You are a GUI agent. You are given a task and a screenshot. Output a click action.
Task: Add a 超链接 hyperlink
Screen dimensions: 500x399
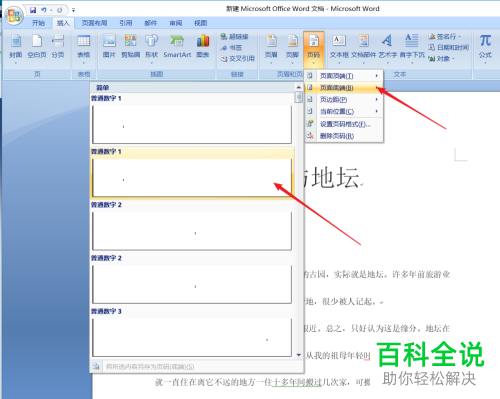(234, 36)
